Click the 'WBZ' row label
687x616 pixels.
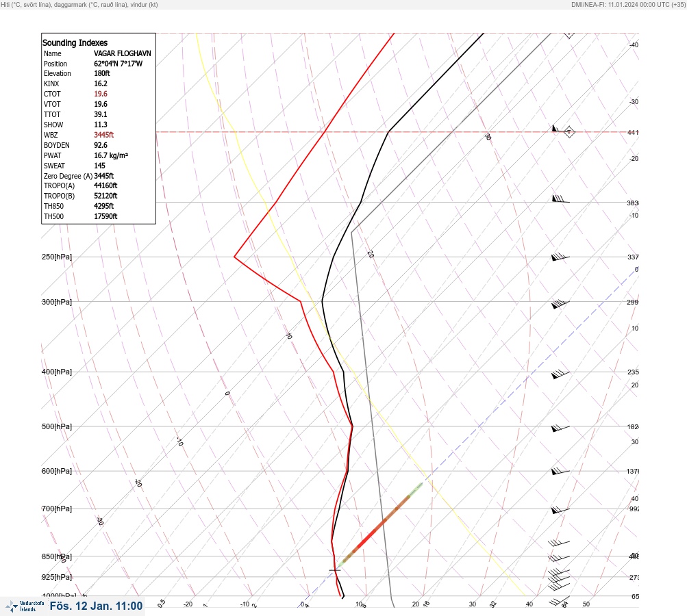point(51,135)
